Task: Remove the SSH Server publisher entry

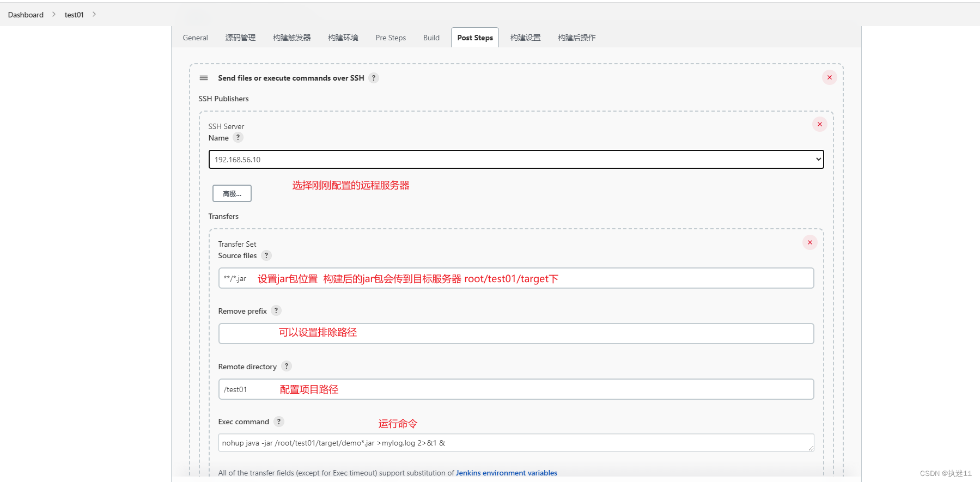Action: [x=819, y=124]
